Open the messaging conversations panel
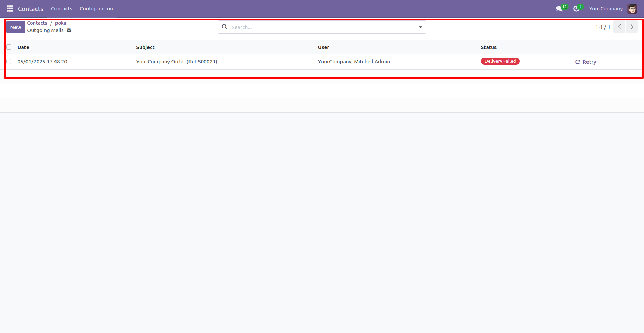Image resolution: width=644 pixels, height=333 pixels. tap(559, 8)
